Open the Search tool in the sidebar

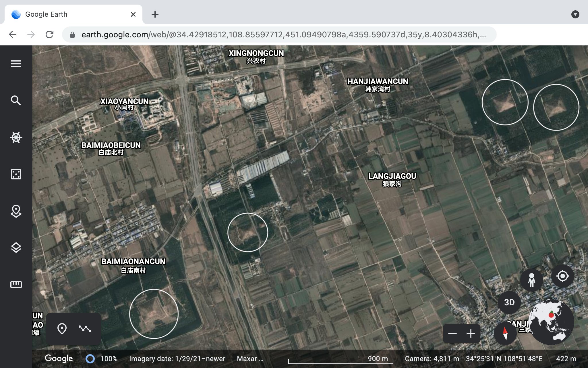click(16, 101)
